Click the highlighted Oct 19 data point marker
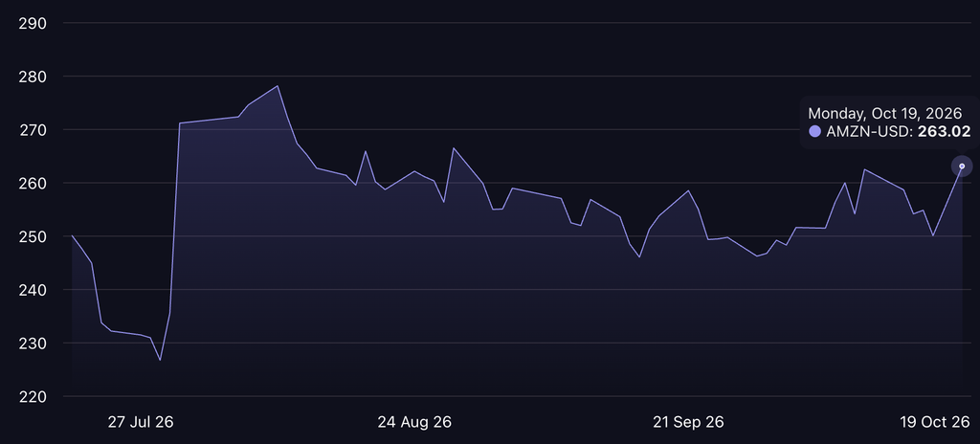The width and height of the screenshot is (980, 444). pos(962,166)
